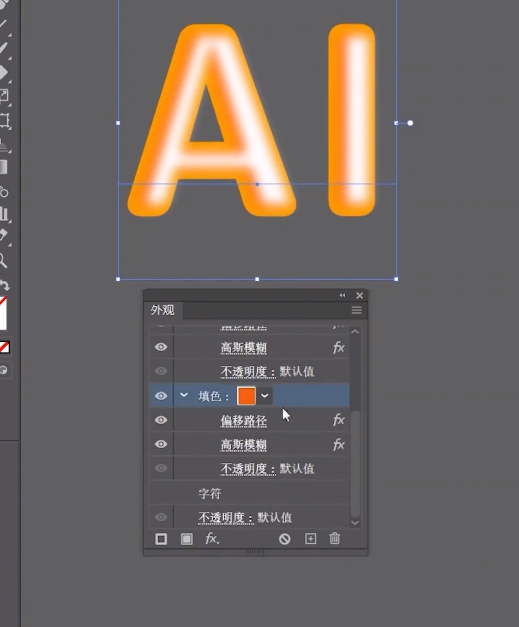
Task: Select the 字符 row in Appearance panel
Action: tap(250, 493)
